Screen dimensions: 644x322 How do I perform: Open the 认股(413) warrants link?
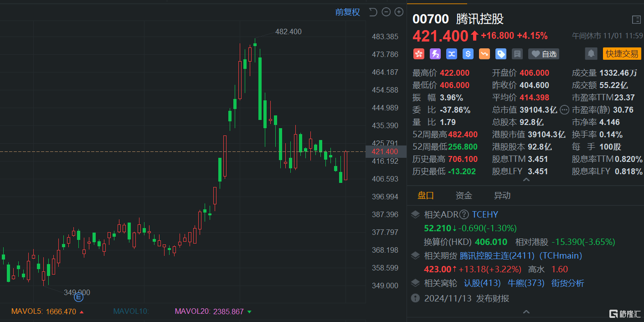coord(482,283)
